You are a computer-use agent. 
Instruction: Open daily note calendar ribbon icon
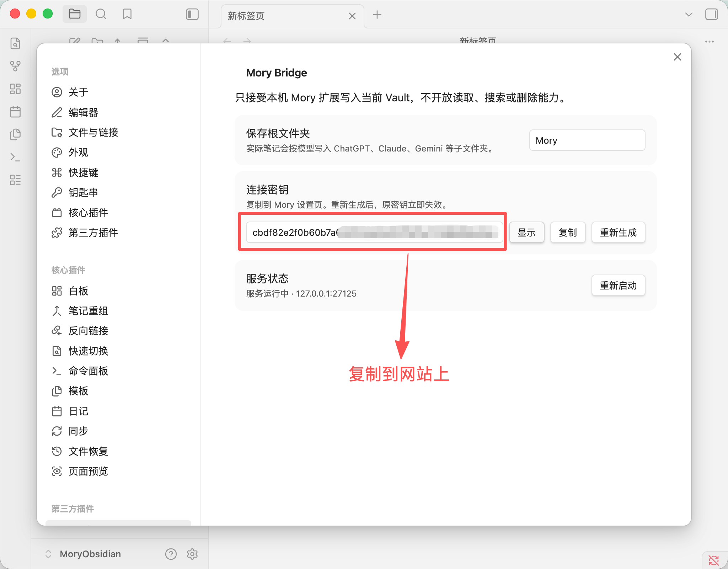click(x=15, y=112)
